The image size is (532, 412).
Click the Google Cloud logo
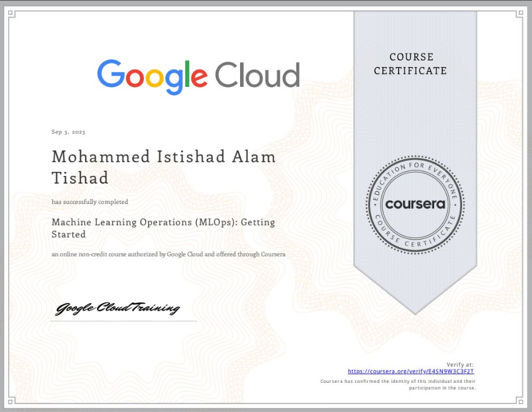pyautogui.click(x=199, y=77)
